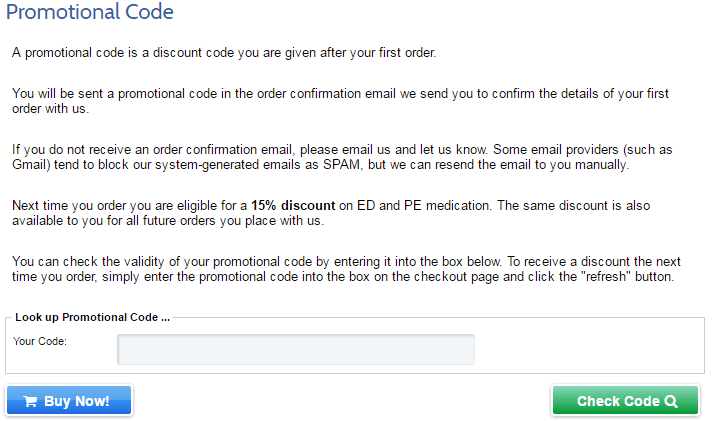Click the magnifier icon on Check Code

671,402
